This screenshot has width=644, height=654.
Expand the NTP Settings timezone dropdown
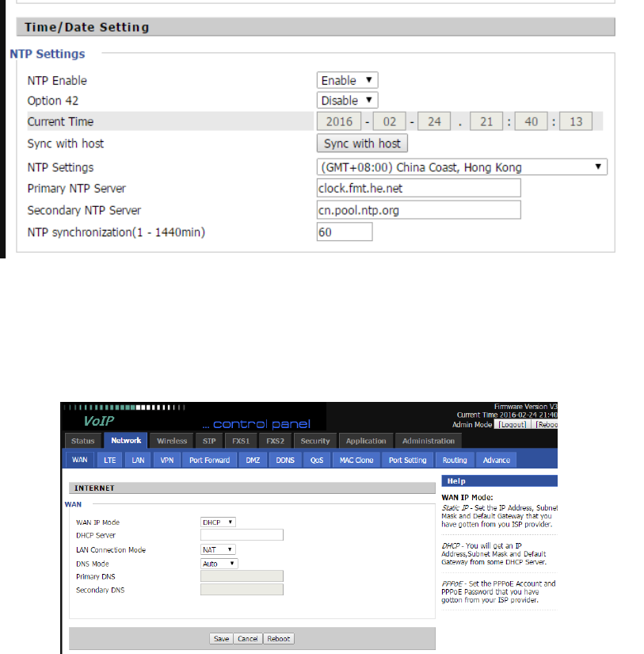pos(462,166)
